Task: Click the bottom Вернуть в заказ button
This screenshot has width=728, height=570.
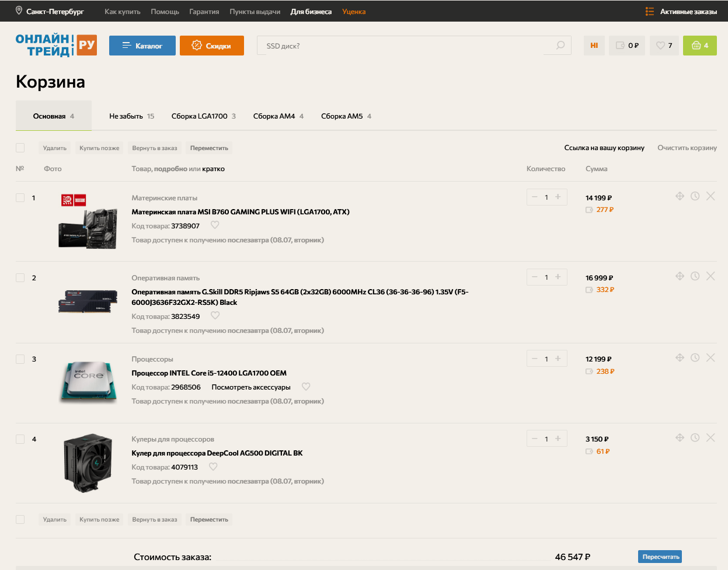Action: [155, 519]
